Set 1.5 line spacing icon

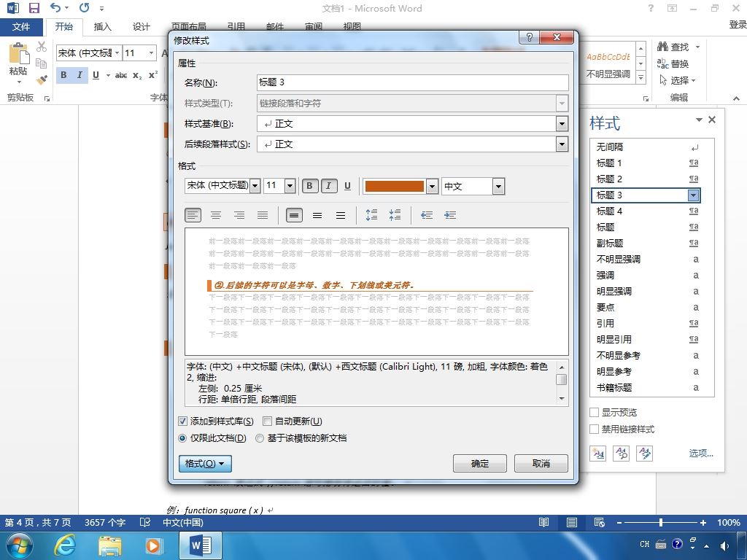(317, 215)
